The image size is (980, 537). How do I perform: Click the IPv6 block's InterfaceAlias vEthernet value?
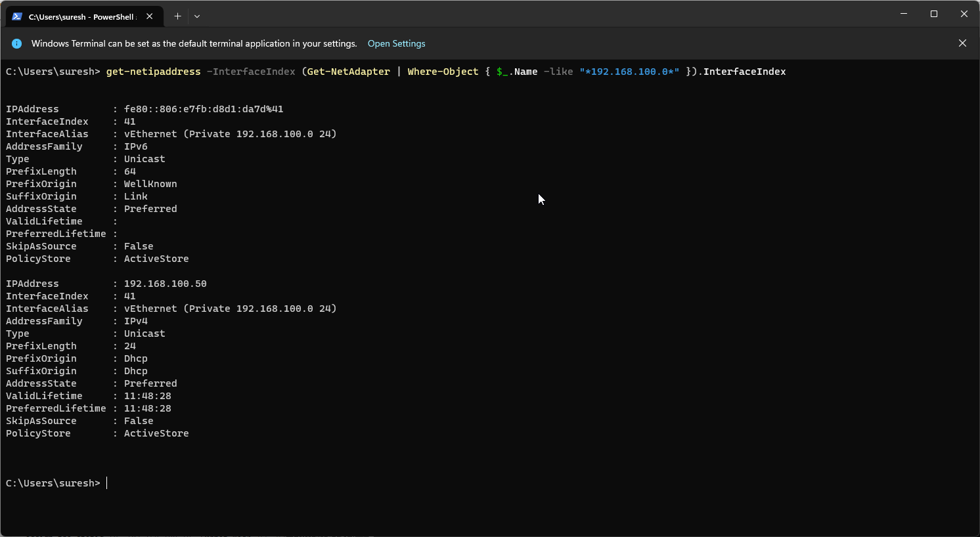[231, 134]
